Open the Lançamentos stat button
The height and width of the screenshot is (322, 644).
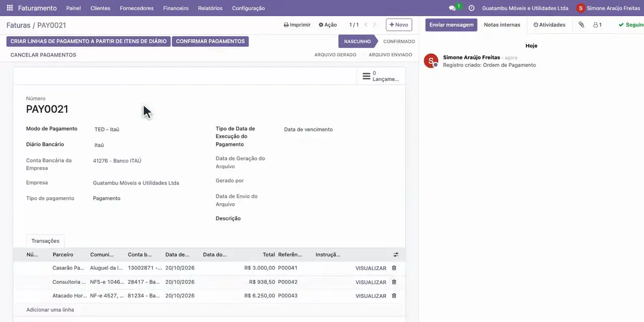click(x=381, y=76)
